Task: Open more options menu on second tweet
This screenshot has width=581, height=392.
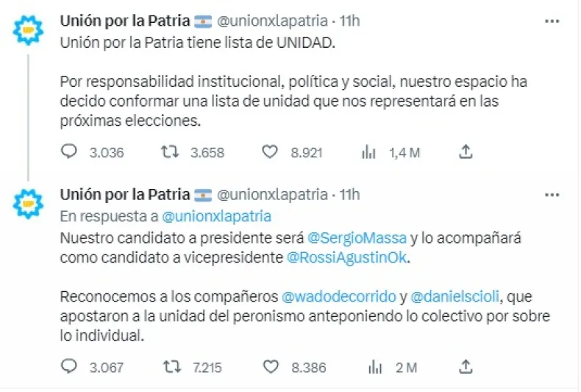Action: pyautogui.click(x=552, y=194)
